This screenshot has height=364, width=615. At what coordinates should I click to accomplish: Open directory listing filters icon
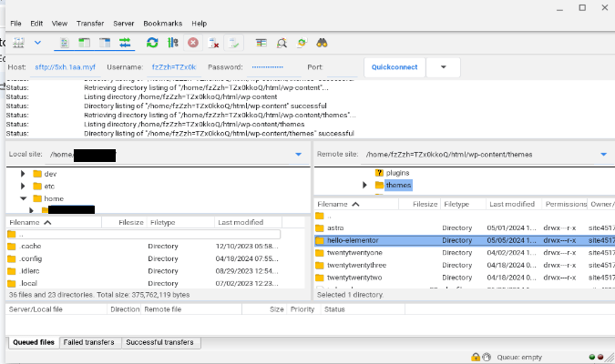[x=261, y=43]
